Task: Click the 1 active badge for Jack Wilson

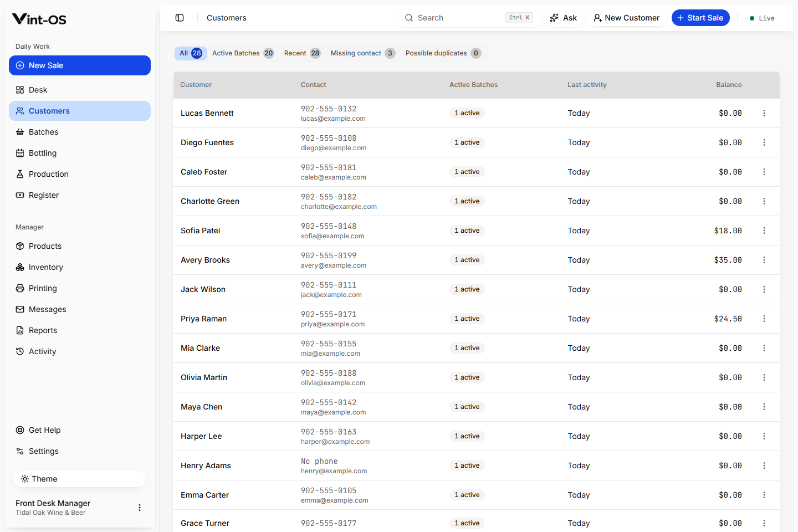Action: [467, 289]
